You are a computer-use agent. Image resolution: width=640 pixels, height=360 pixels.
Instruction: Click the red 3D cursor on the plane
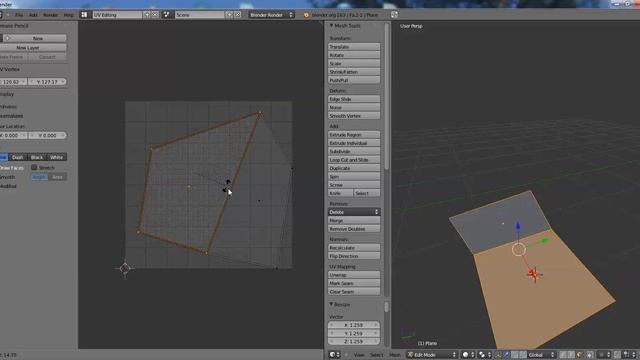click(x=533, y=274)
